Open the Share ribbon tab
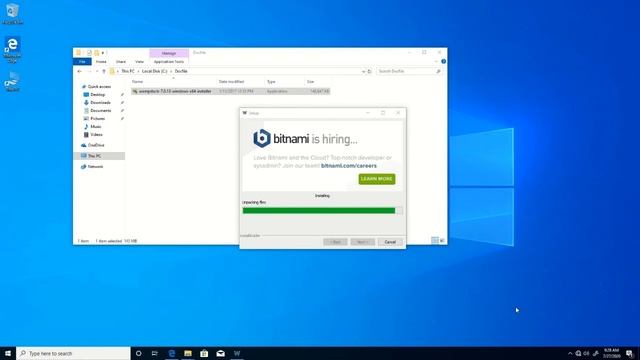The image size is (640, 360). point(121,62)
